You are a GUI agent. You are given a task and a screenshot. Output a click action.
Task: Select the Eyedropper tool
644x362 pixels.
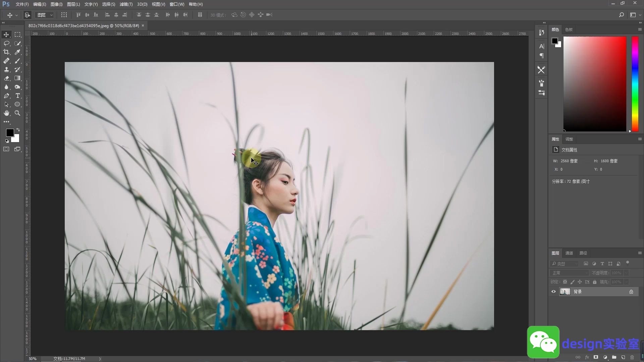coord(17,52)
